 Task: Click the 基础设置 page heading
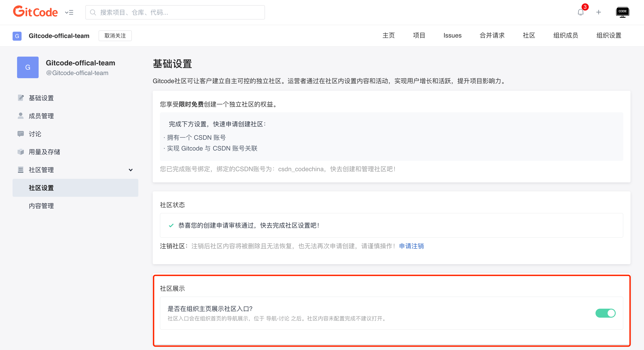coord(172,64)
